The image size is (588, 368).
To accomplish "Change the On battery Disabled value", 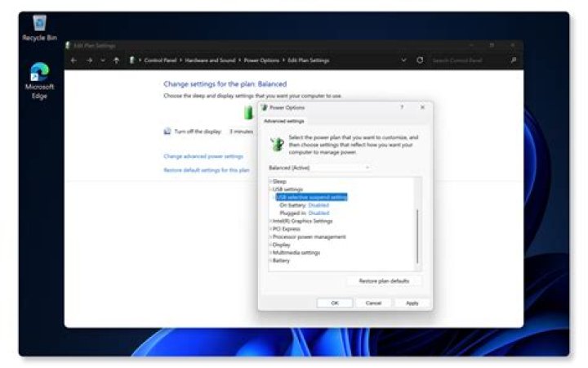I will coord(318,205).
